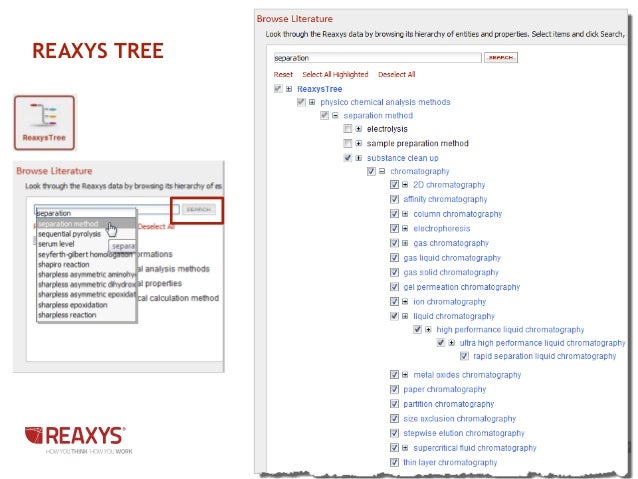The width and height of the screenshot is (638, 479).
Task: Uncheck the chromatography checkbox
Action: pos(371,171)
